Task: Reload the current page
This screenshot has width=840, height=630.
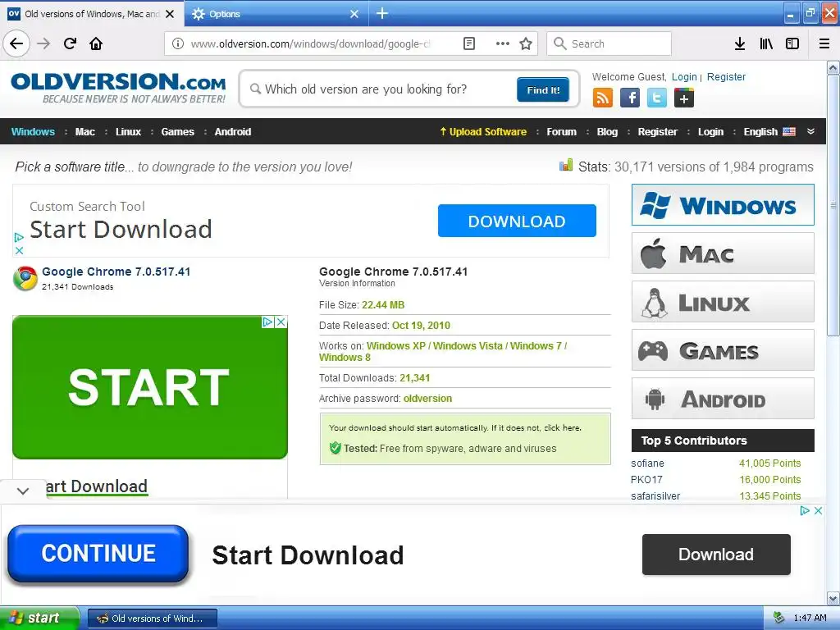Action: coord(70,43)
